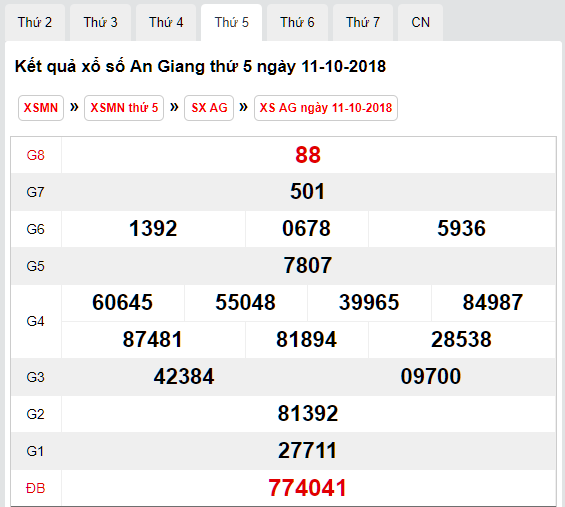The image size is (565, 507).
Task: Open the XSMN breadcrumb link
Action: coord(41,108)
